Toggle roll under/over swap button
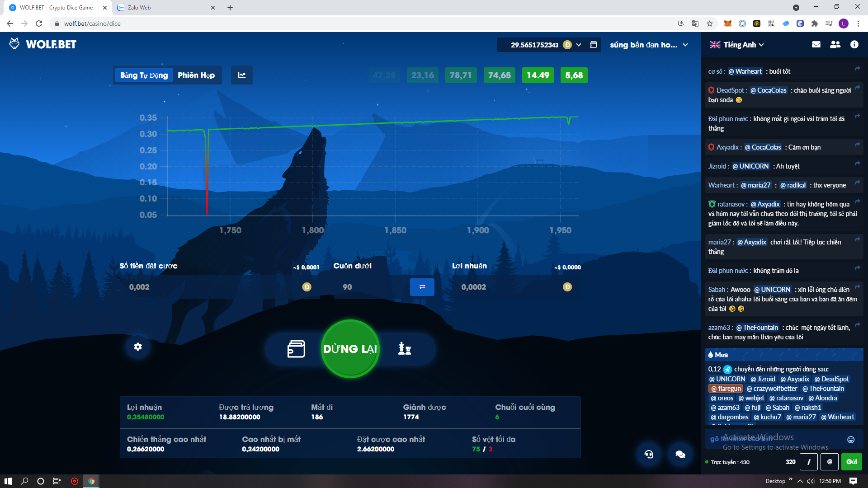Screen dimensions: 868x488 pos(422,287)
